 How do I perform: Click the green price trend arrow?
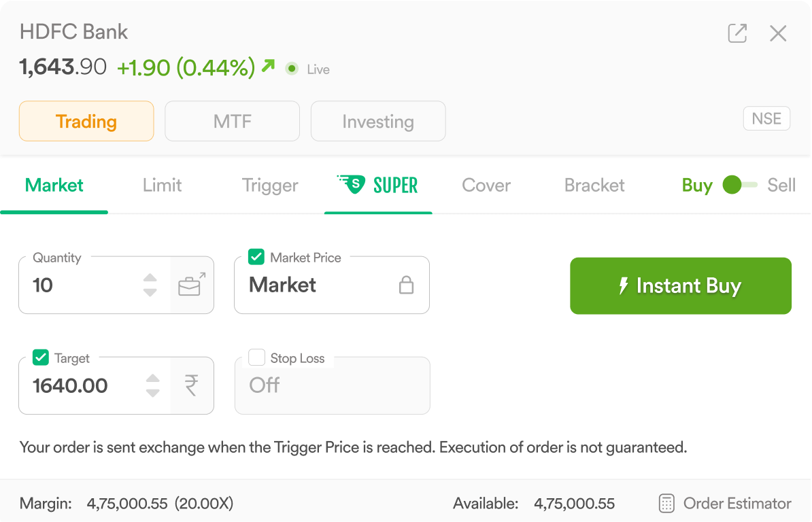click(268, 66)
